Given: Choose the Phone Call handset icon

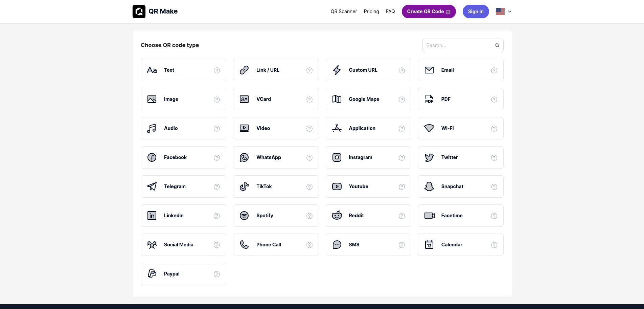Looking at the screenshot, I should pyautogui.click(x=244, y=245).
